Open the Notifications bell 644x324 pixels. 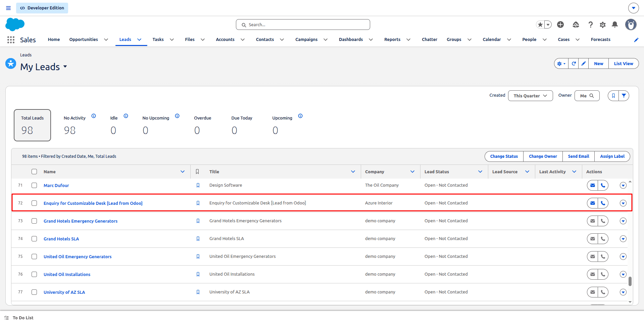[x=615, y=25]
